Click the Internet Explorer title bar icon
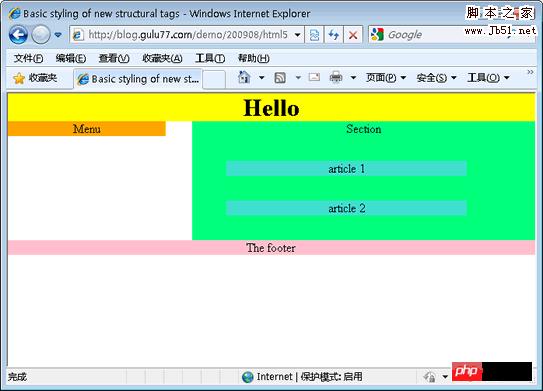 [x=14, y=14]
